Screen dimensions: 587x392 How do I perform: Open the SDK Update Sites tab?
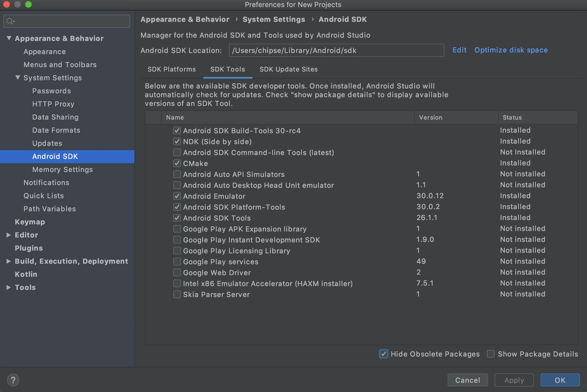289,69
